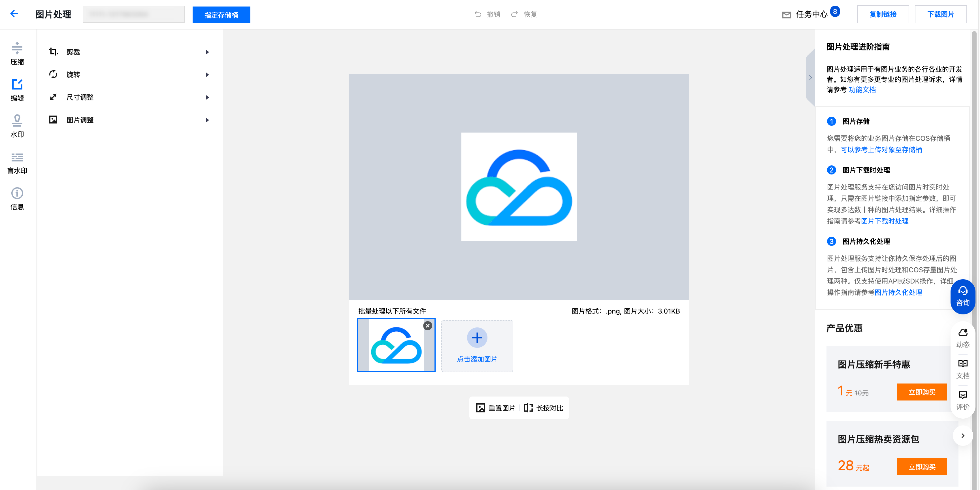Redo with the 恢复 button
Viewport: 980px width, 490px height.
pos(524,14)
